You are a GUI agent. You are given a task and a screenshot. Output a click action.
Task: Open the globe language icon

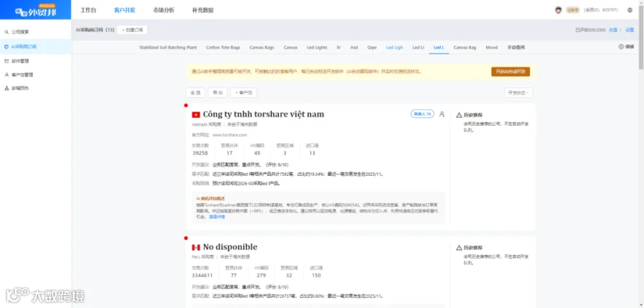[x=630, y=10]
